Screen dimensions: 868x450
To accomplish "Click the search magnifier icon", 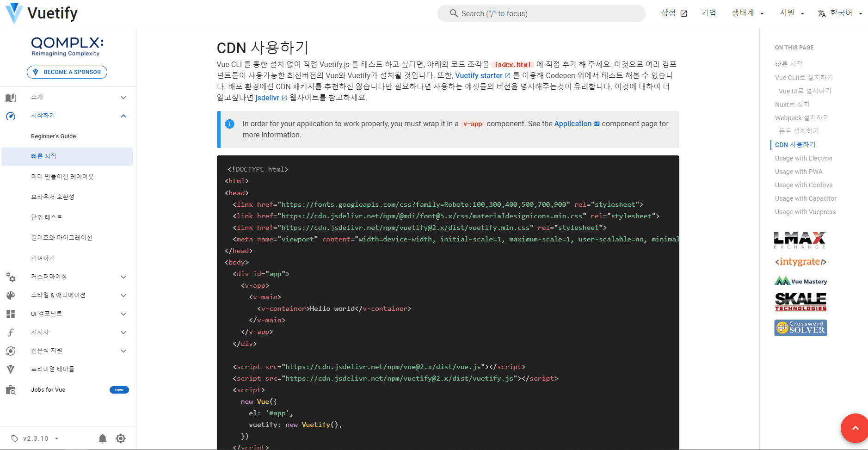I will 454,13.
